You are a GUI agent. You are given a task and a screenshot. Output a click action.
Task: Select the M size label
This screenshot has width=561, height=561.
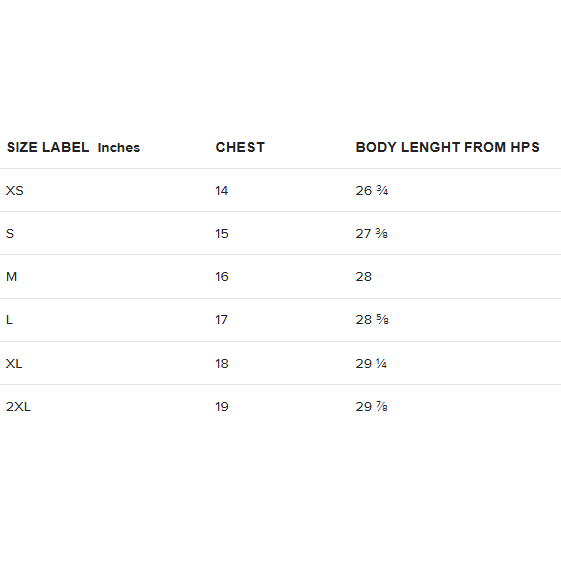pos(11,277)
